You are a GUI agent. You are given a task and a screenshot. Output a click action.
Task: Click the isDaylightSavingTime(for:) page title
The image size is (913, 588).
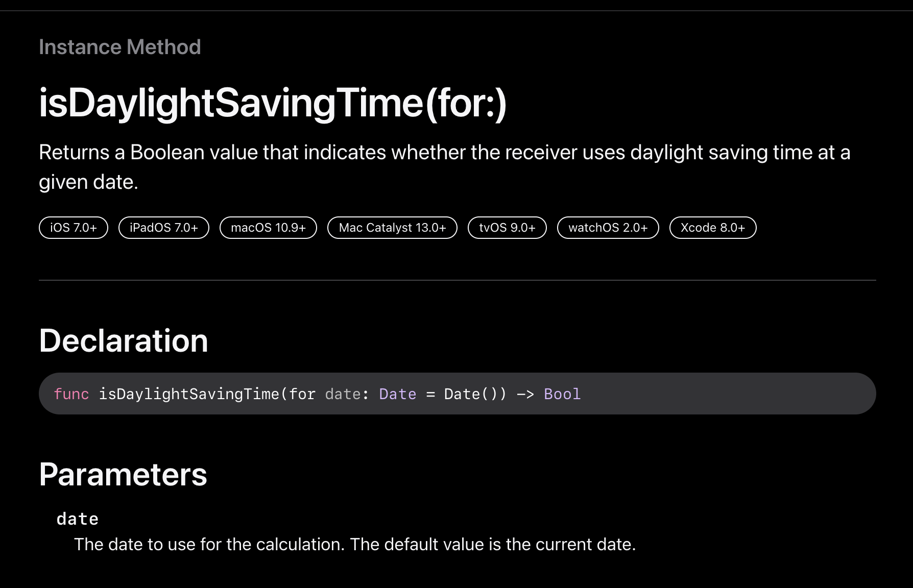tap(273, 103)
